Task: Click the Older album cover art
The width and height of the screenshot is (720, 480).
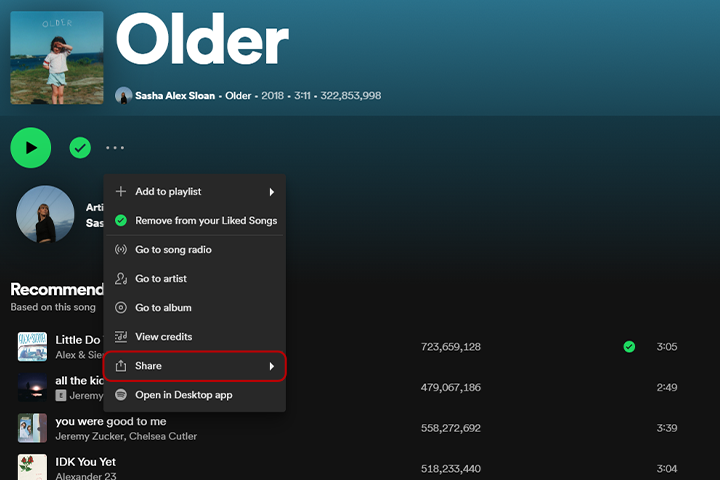Action: pos(57,58)
